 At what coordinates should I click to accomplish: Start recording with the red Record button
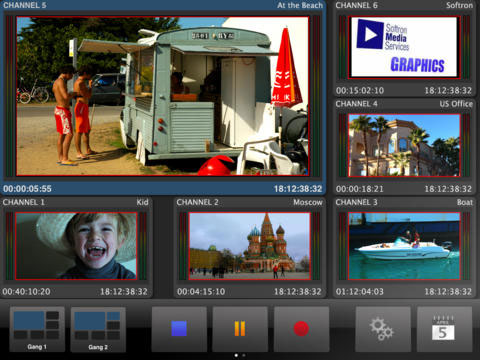point(301,329)
